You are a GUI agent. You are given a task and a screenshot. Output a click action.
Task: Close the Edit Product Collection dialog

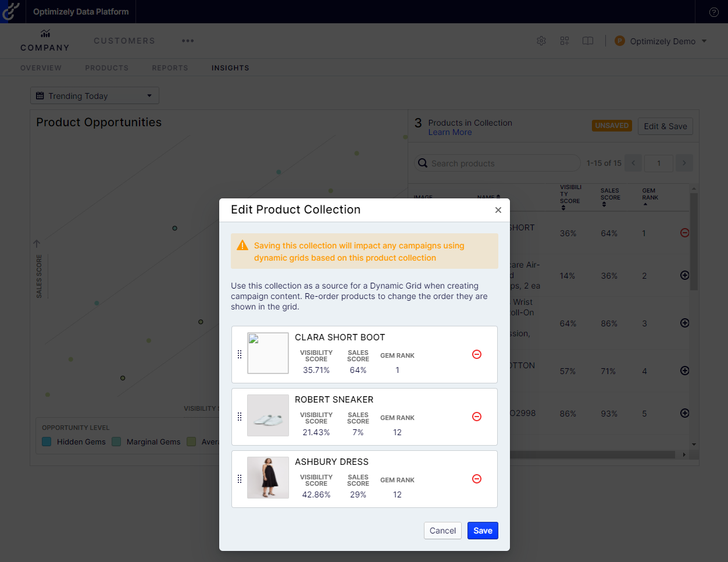tap(498, 210)
